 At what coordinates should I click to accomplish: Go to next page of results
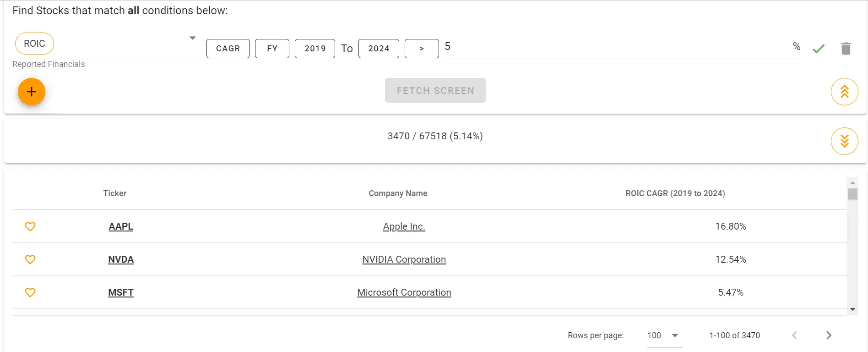pos(829,335)
